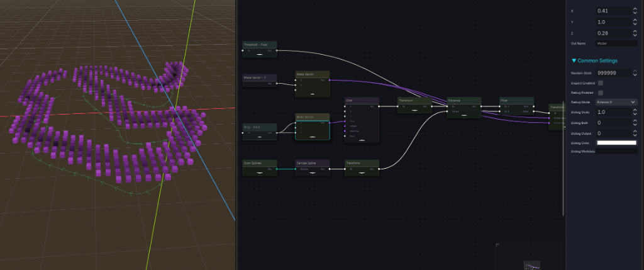
Task: Adjust Z value using its stepper arrows
Action: [x=635, y=33]
